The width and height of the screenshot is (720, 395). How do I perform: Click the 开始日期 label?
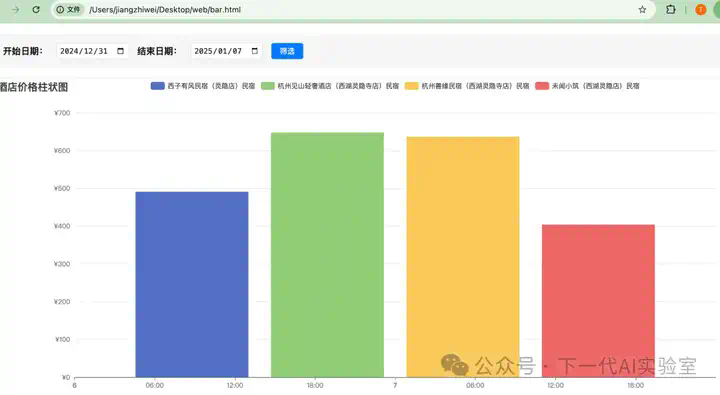click(x=23, y=51)
